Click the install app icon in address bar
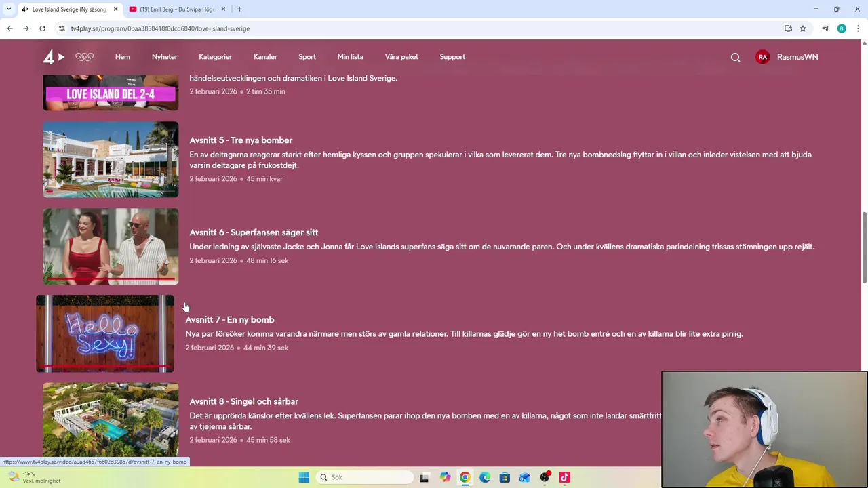The image size is (868, 488). click(x=788, y=28)
